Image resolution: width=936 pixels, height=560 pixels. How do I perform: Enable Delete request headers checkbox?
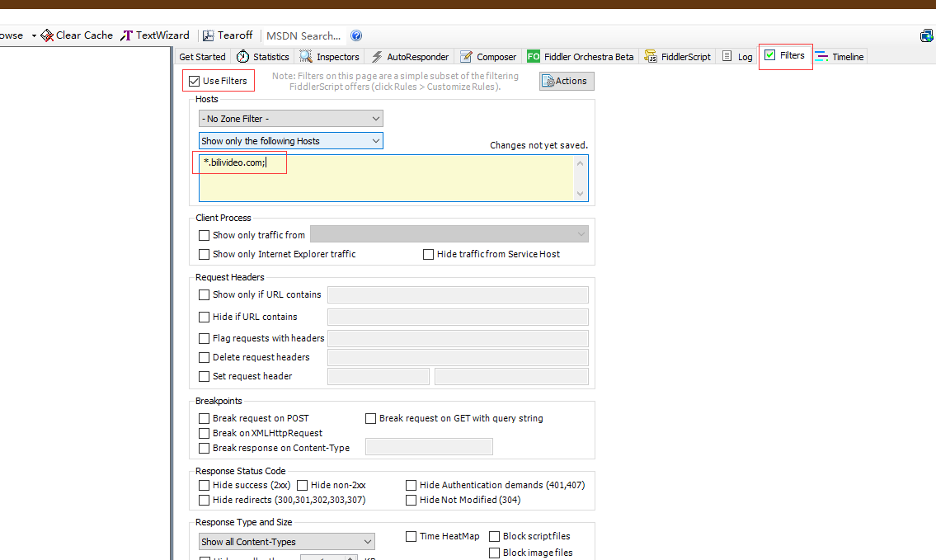(205, 358)
